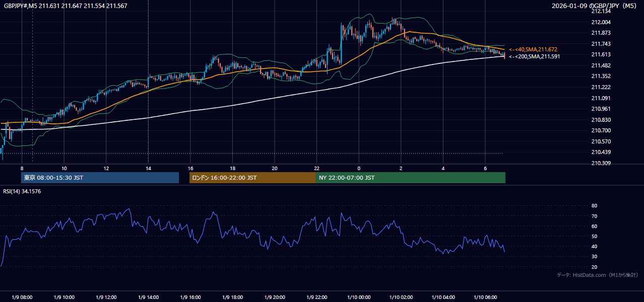Viewport: 644px width, 302px height.
Task: Click the hour 6 tick under price chart
Action: coord(485,168)
